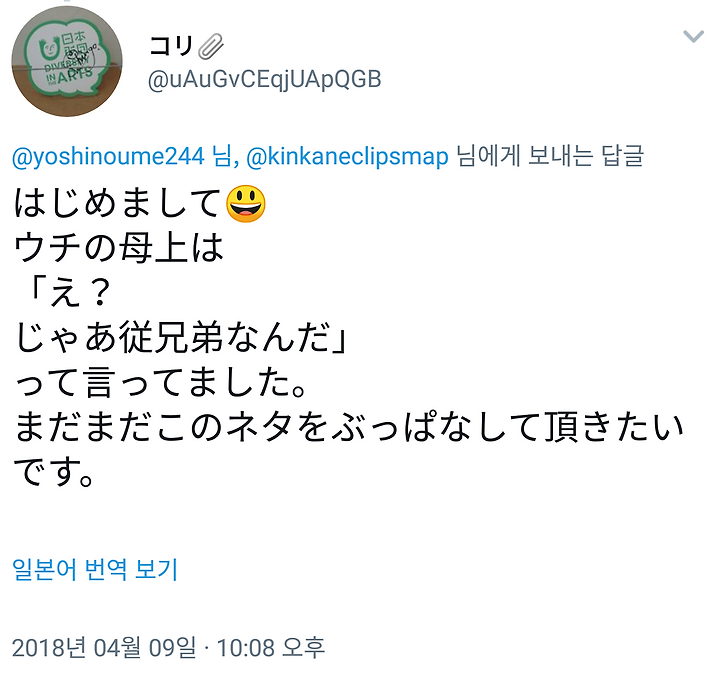Click the line って言ってました。
The height and width of the screenshot is (680, 720).
pos(161,382)
